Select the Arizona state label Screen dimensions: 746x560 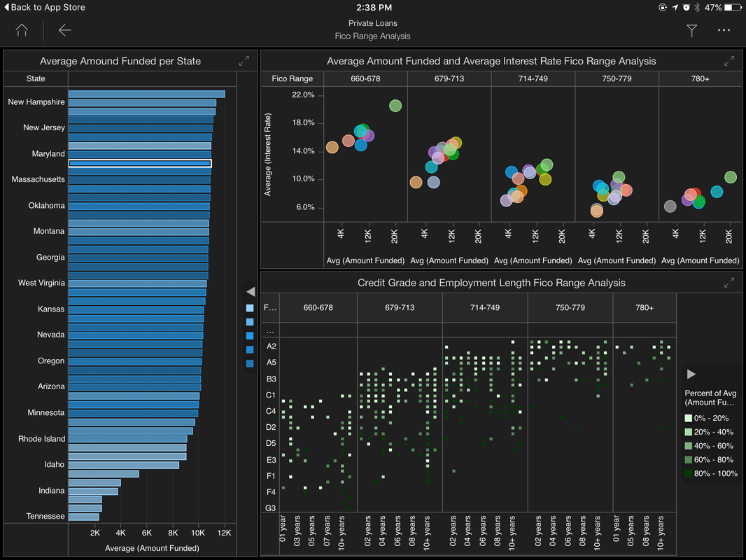[x=51, y=386]
